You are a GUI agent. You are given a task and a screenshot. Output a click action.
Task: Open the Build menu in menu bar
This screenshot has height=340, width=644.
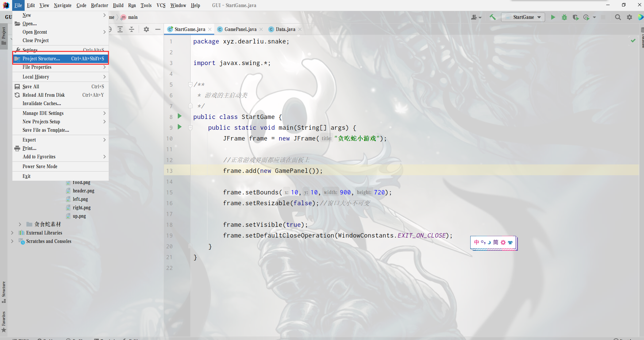118,5
